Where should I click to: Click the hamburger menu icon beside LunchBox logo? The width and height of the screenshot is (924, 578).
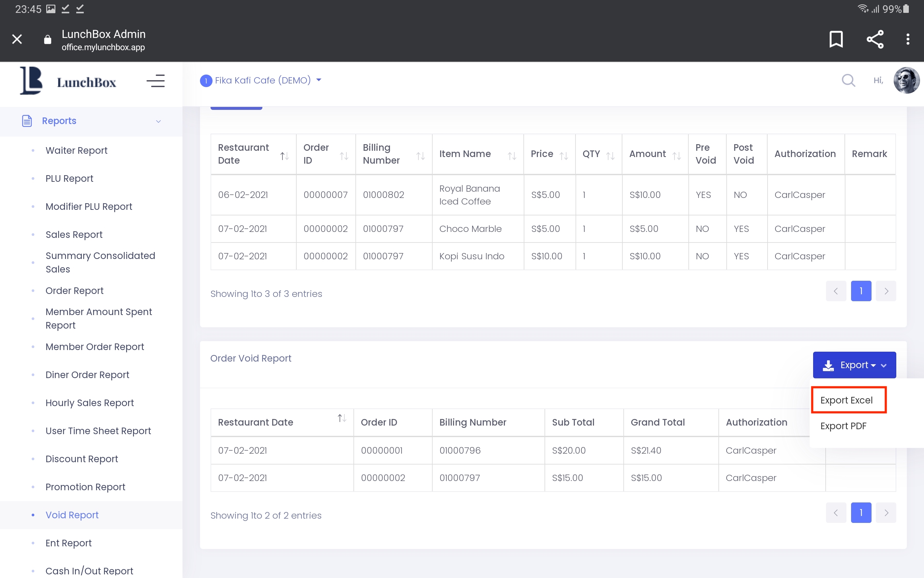(x=155, y=80)
